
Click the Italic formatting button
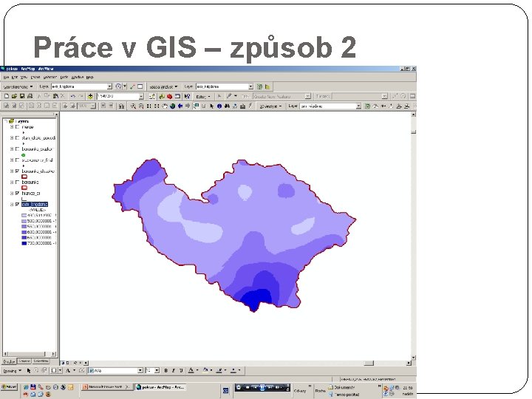point(174,370)
